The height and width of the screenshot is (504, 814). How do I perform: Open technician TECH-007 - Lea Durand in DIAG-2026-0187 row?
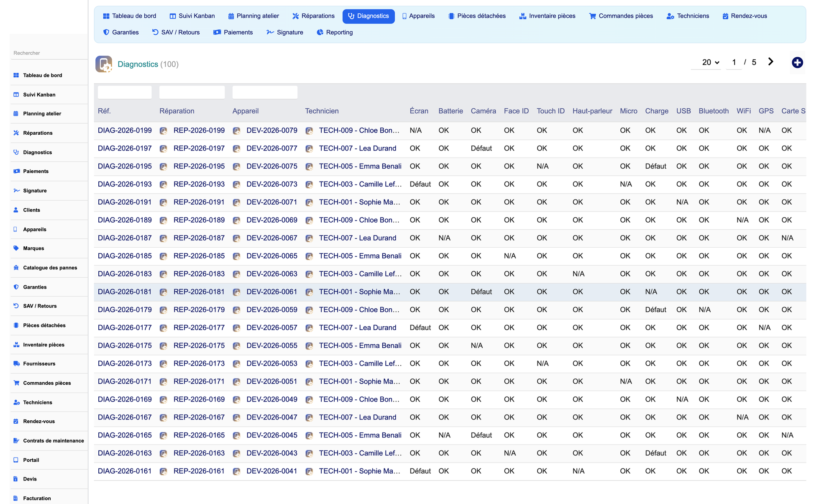pos(358,238)
